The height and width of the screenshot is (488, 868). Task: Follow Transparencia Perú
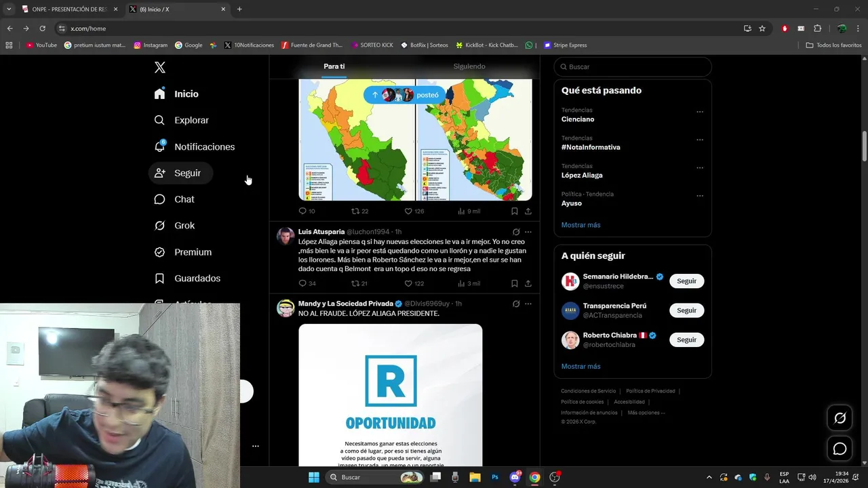click(686, 310)
